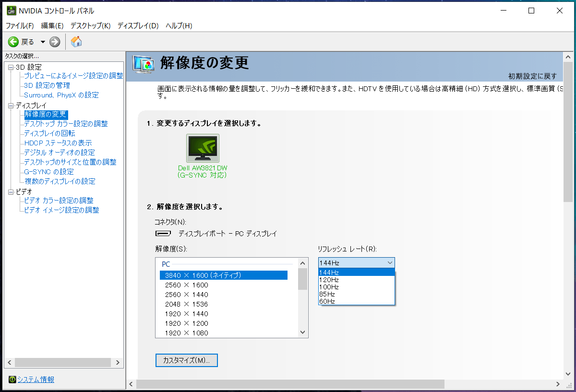The height and width of the screenshot is (392, 576).
Task: Open the デスクトップ(K) menu
Action: (90, 25)
